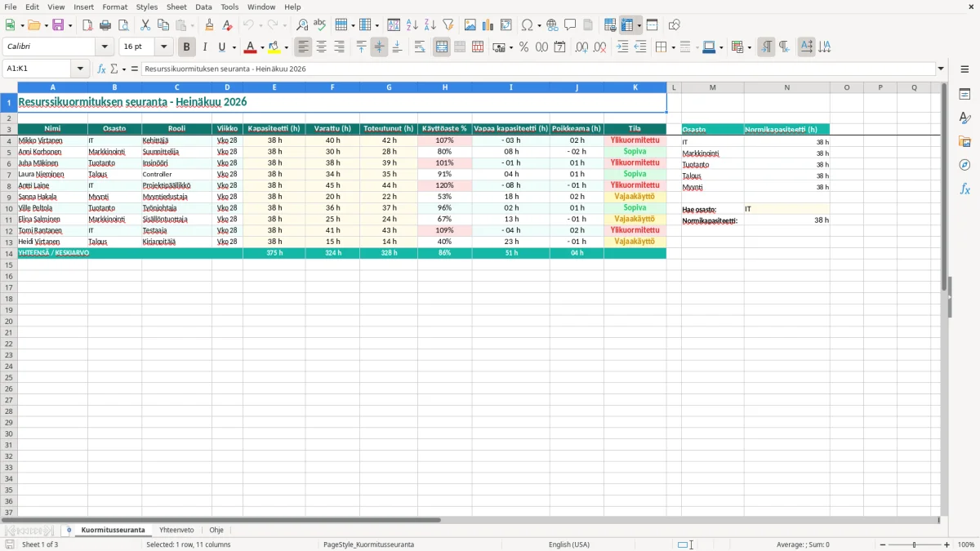The width and height of the screenshot is (980, 551).
Task: Switch to the Yhteenveto sheet tab
Action: click(176, 530)
